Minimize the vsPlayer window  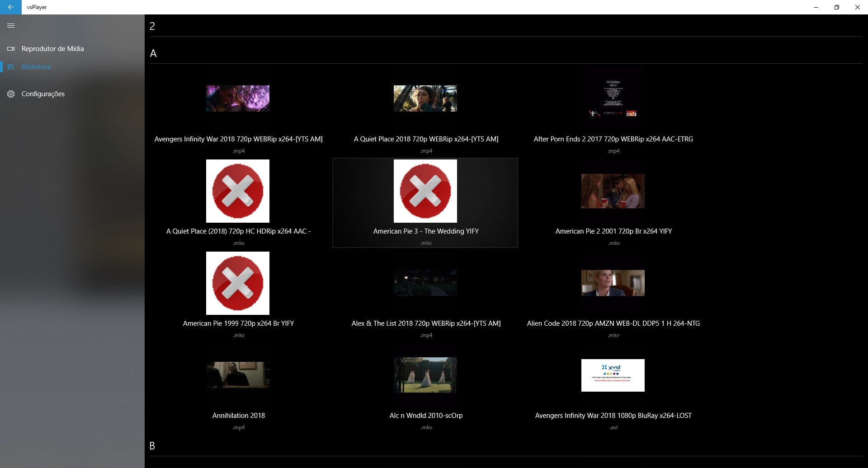[816, 7]
